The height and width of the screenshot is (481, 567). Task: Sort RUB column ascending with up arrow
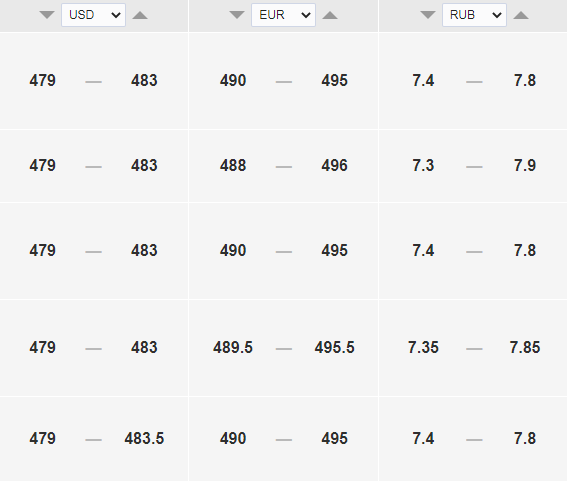[521, 15]
